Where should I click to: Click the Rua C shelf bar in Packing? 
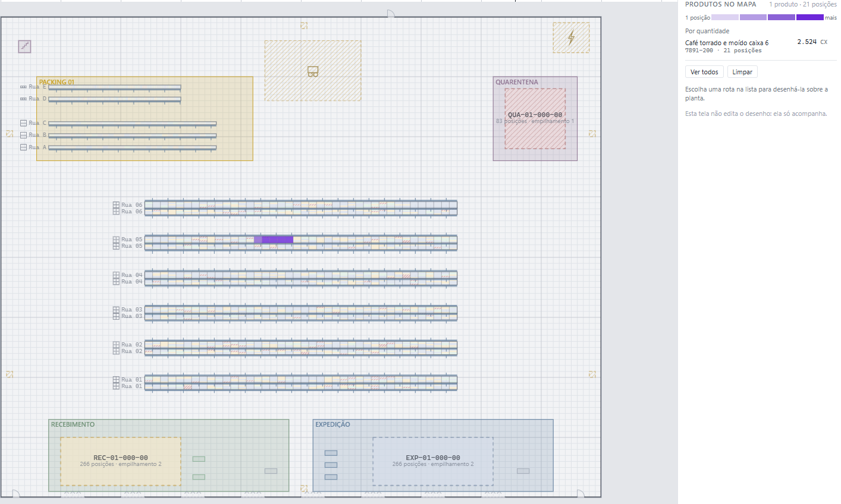(132, 124)
